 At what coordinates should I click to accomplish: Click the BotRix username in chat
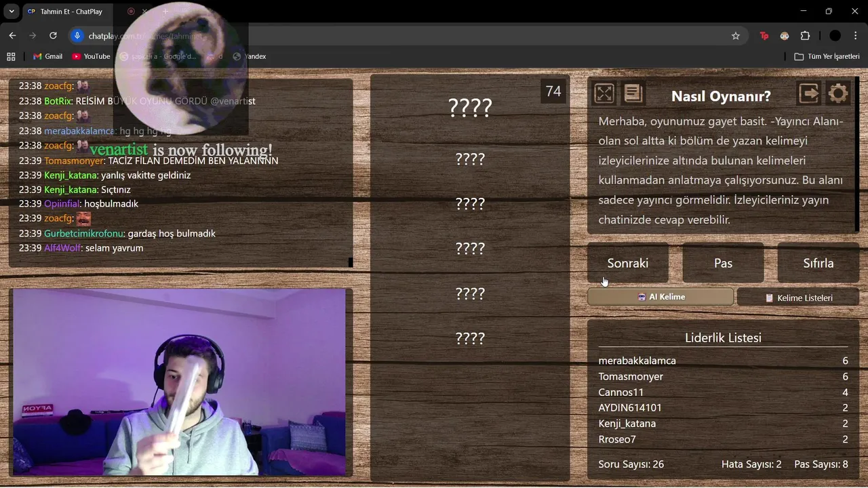58,101
